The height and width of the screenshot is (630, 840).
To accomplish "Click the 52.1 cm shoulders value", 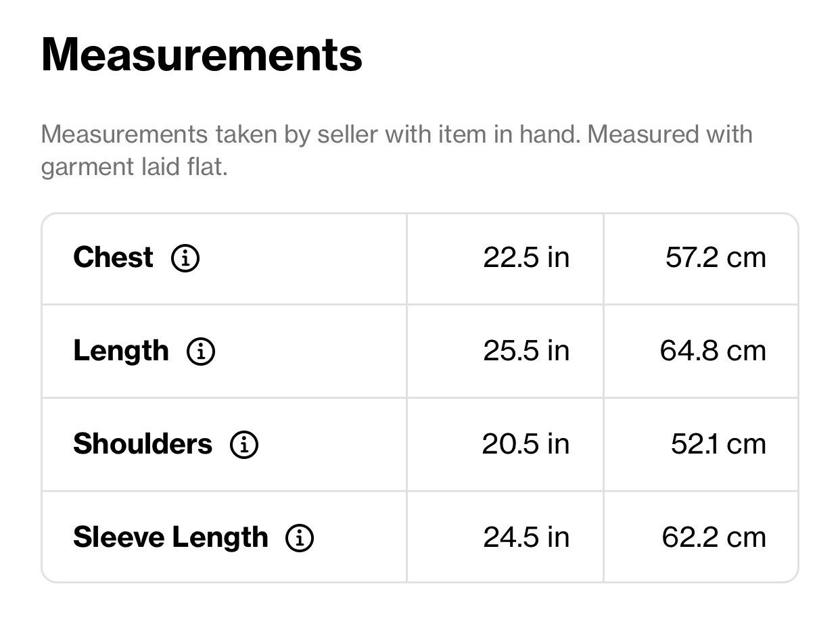I will tap(718, 444).
